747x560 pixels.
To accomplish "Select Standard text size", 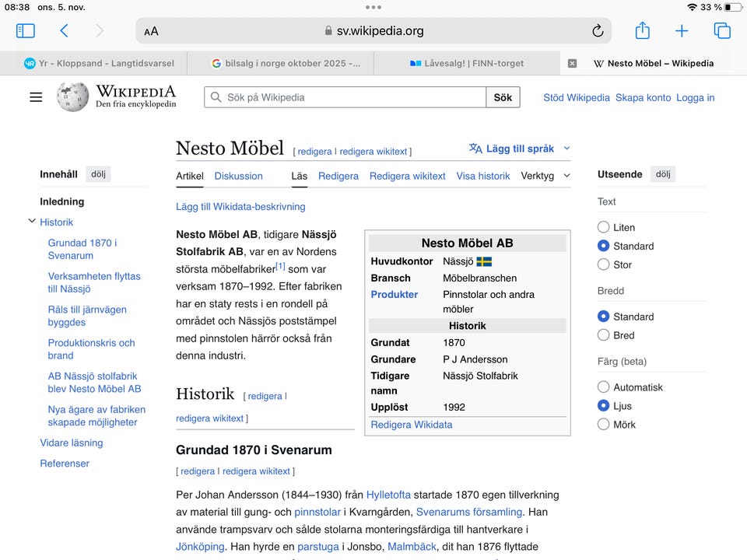I will [603, 246].
